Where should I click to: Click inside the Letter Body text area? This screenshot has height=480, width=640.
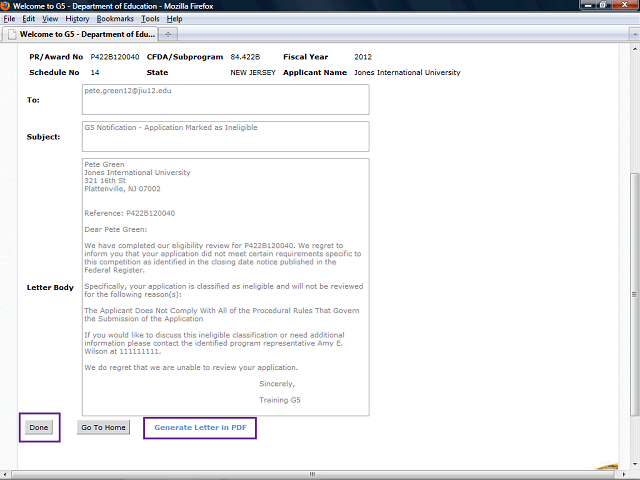226,287
